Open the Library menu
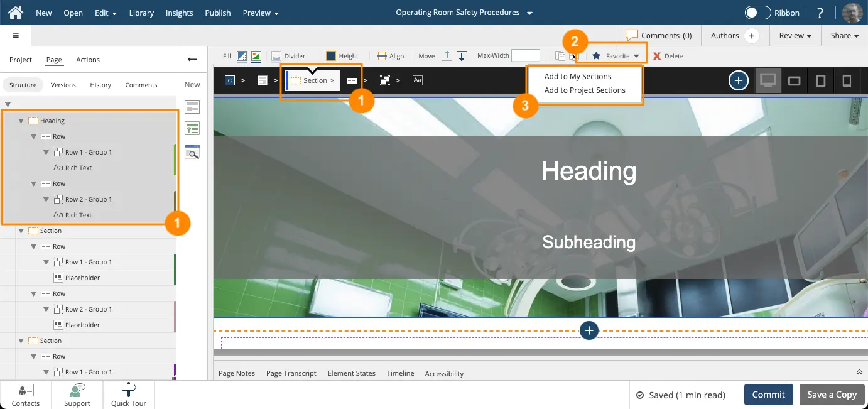Viewport: 868px width, 409px height. point(141,13)
